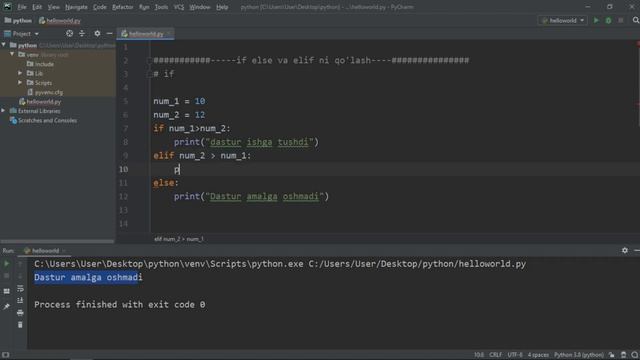The height and width of the screenshot is (360, 640).
Task: Select pyvenv.cfg in project tree
Action: [x=45, y=92]
